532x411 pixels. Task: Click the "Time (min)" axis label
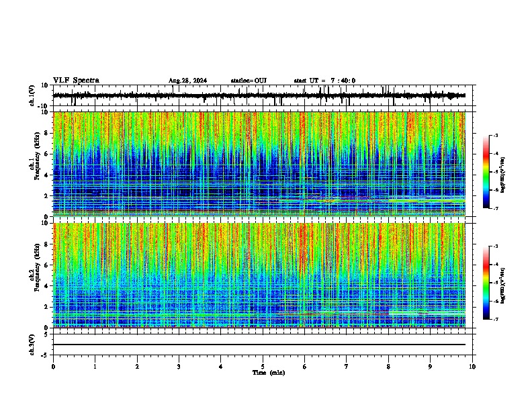[269, 373]
